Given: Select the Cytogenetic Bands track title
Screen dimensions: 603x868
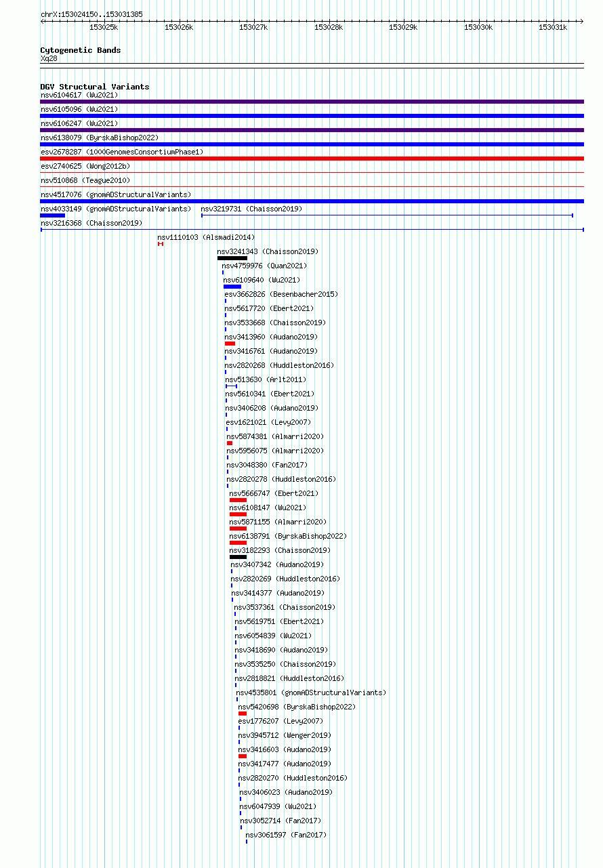Looking at the screenshot, I should point(81,50).
